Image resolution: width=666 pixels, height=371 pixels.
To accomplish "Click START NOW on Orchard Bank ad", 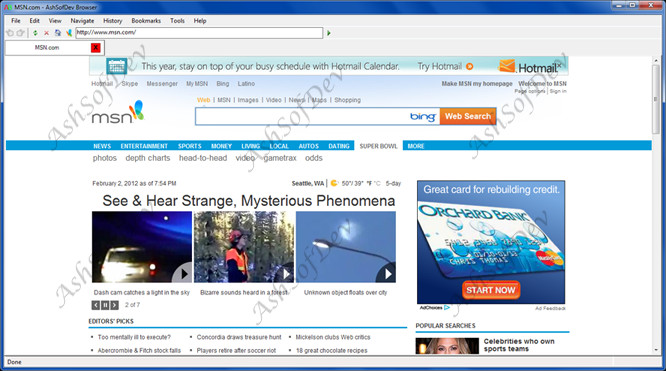I will pos(491,290).
